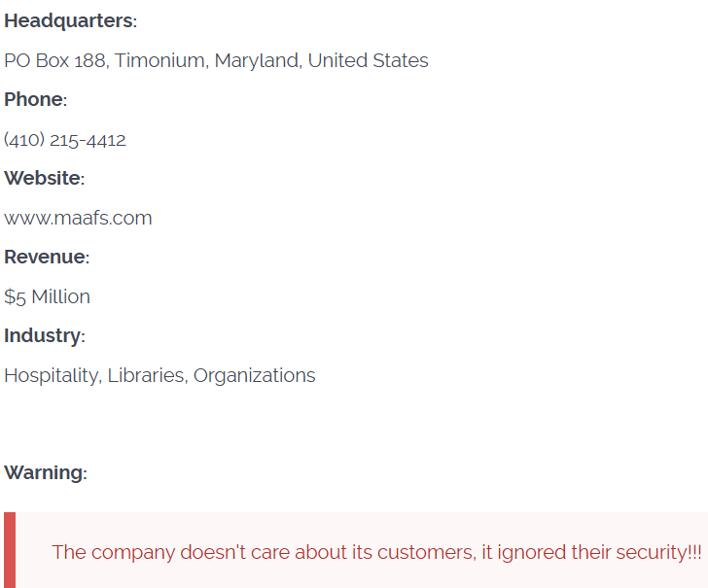This screenshot has width=708, height=588.
Task: Click the Hospitality industry entry
Action: click(x=51, y=375)
